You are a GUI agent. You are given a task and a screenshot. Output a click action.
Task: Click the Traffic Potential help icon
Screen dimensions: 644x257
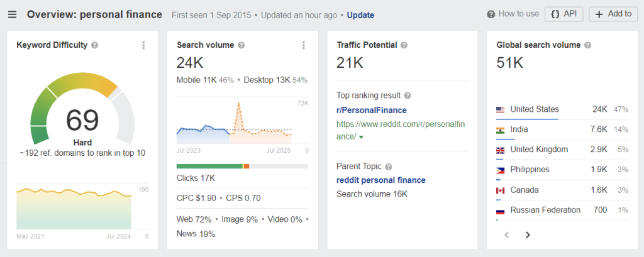(404, 45)
